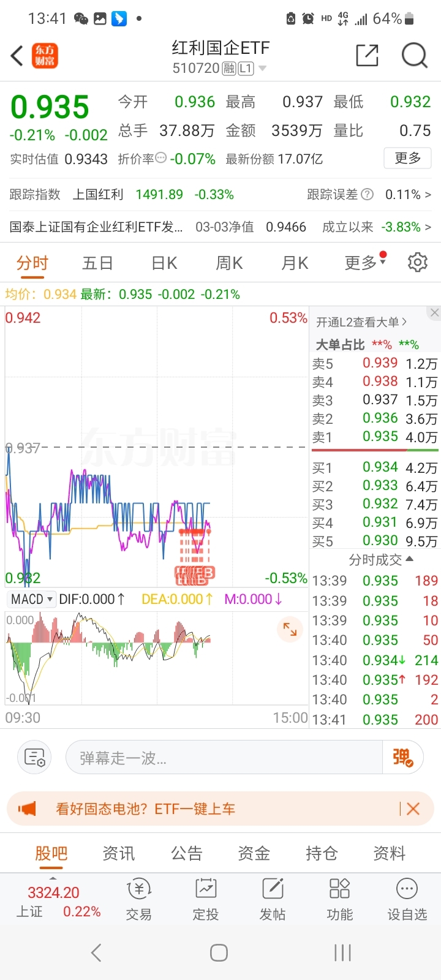Open chart settings gear icon
Screen dimensions: 441x980
418,262
